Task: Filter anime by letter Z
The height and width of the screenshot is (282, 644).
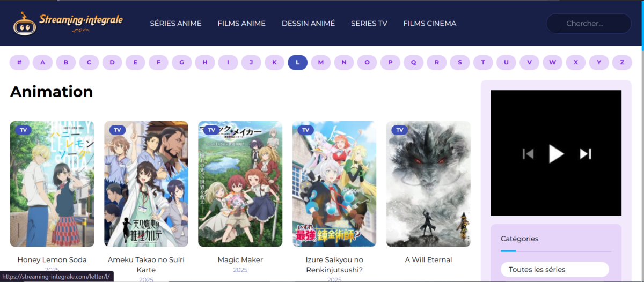Action: pos(622,63)
